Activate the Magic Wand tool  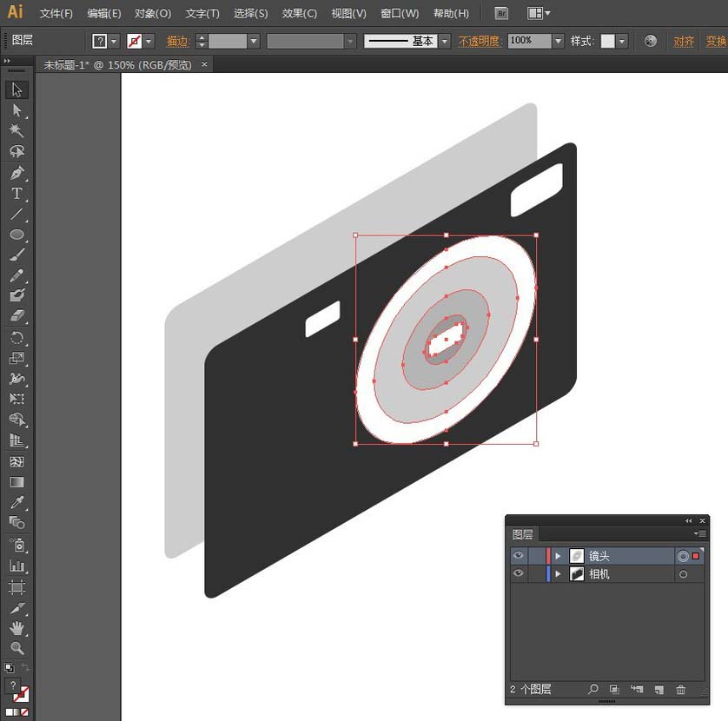pos(17,131)
